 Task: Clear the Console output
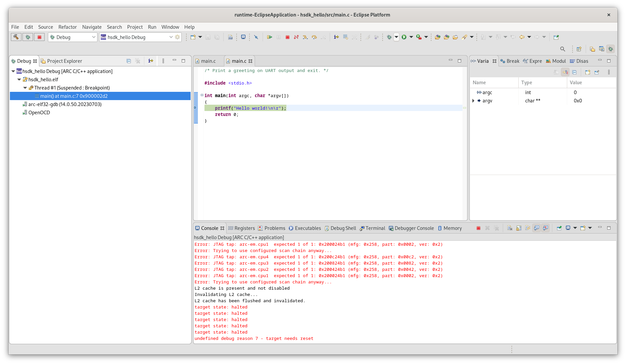coord(510,228)
